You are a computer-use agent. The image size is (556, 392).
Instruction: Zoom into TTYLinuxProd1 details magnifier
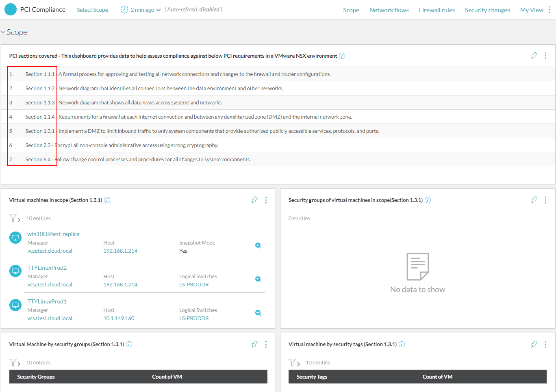258,313
